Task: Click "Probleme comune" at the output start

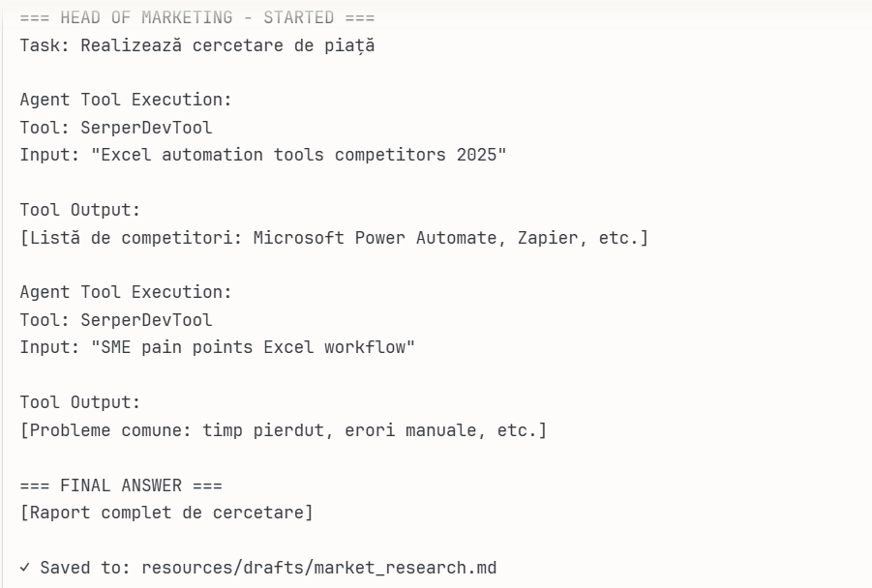Action: pyautogui.click(x=101, y=430)
